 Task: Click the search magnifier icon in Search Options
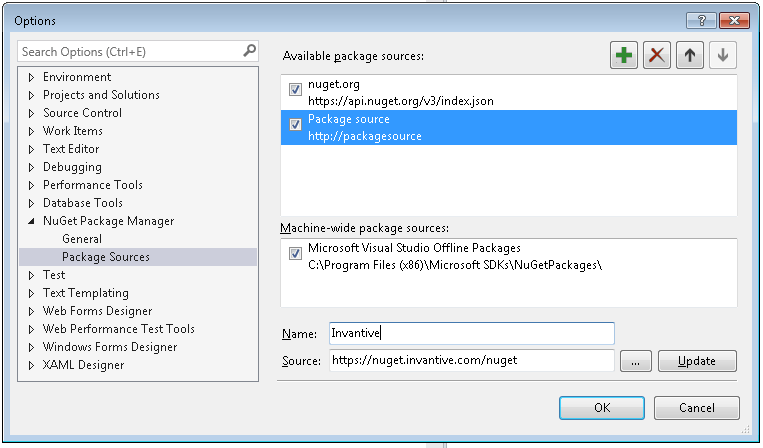tap(249, 51)
